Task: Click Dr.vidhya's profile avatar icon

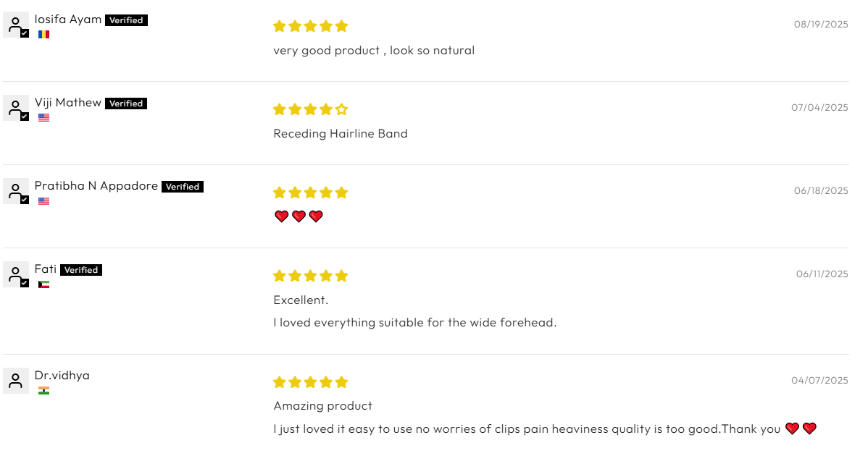Action: tap(16, 381)
